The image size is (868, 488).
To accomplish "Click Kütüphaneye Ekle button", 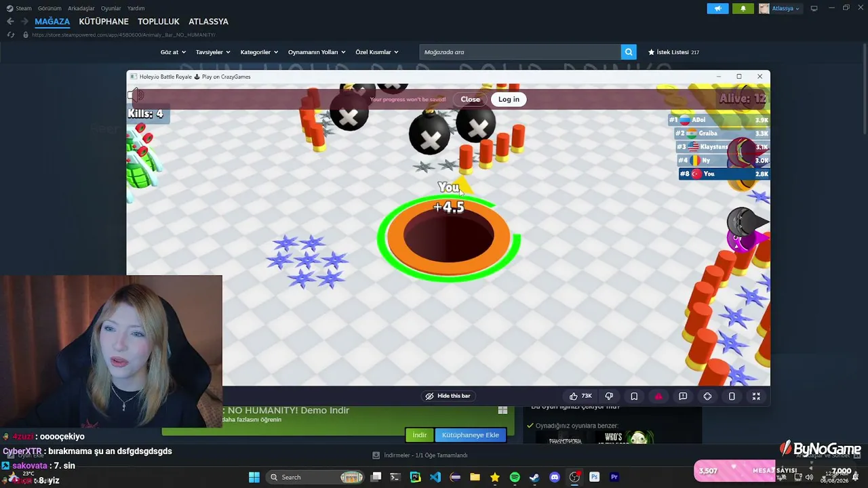I will coord(471,435).
